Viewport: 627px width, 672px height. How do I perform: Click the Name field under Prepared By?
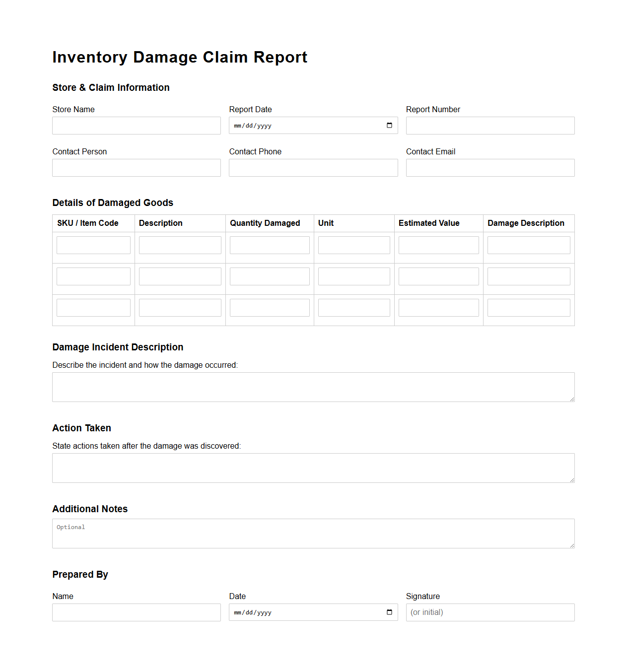pyautogui.click(x=136, y=612)
